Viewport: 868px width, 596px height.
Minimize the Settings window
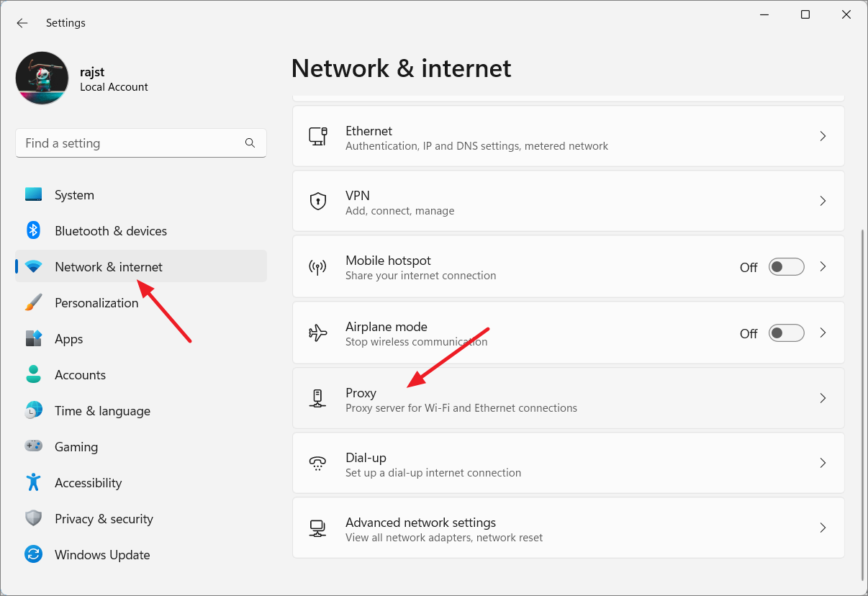click(x=764, y=14)
